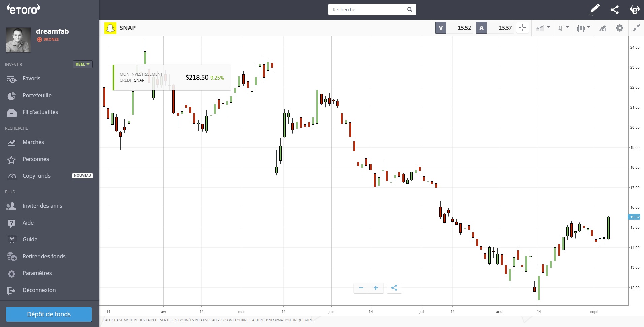Click the Dépôt de fonds button
The height and width of the screenshot is (327, 644).
click(49, 314)
